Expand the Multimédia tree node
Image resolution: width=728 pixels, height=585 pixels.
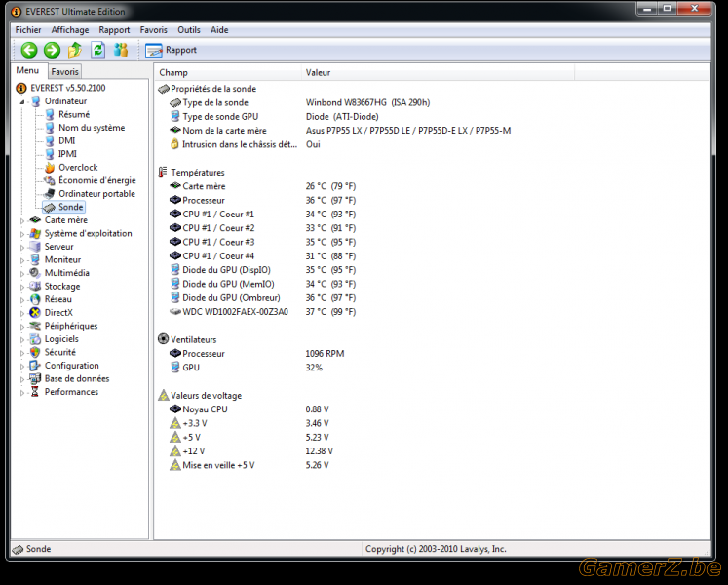[x=21, y=274]
